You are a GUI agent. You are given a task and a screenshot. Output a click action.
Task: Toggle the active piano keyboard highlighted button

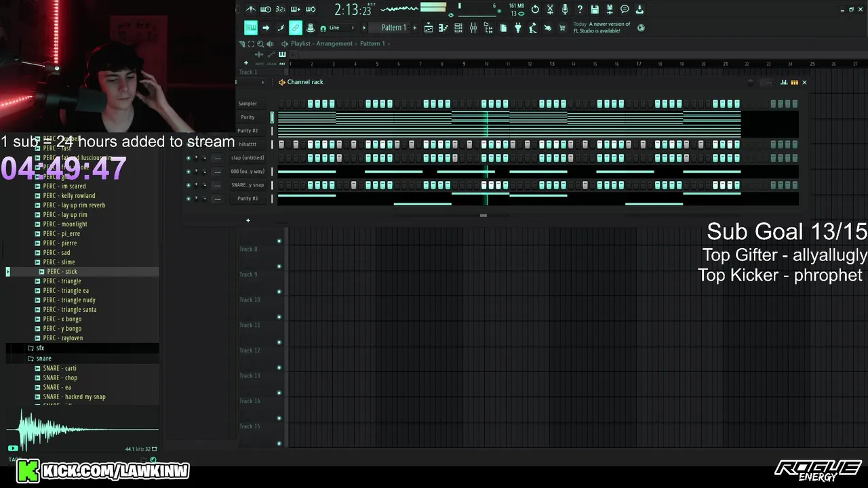[x=251, y=28]
